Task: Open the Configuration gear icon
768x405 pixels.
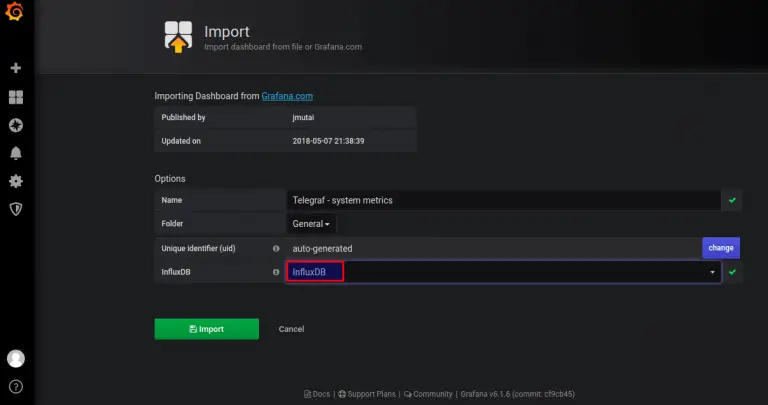Action: tap(16, 181)
